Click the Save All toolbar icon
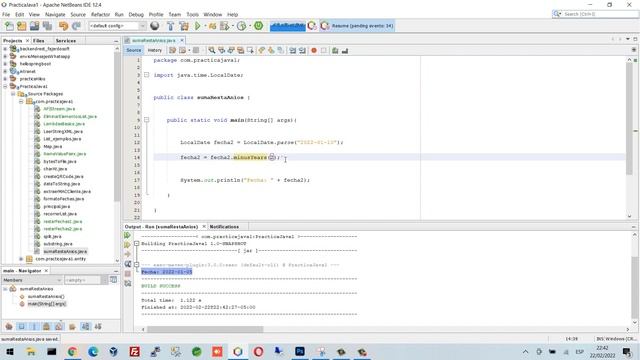Screen dimensions: 640x360 pos(47,26)
